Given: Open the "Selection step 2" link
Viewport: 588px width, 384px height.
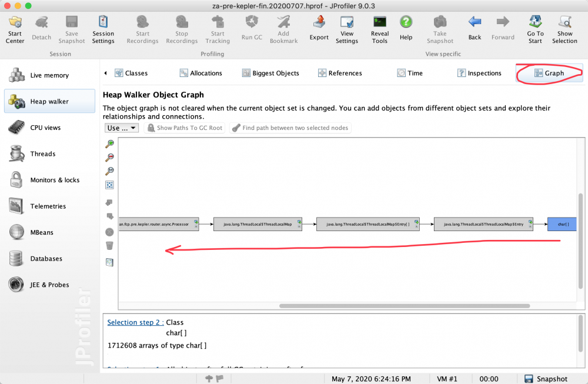Looking at the screenshot, I should [135, 322].
